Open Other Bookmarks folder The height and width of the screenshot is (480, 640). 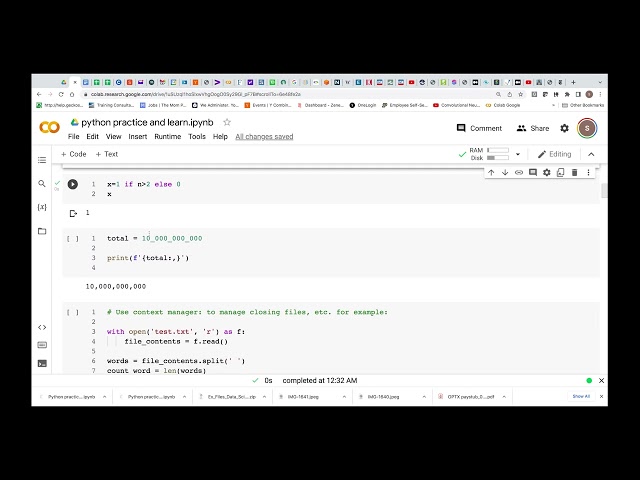583,105
